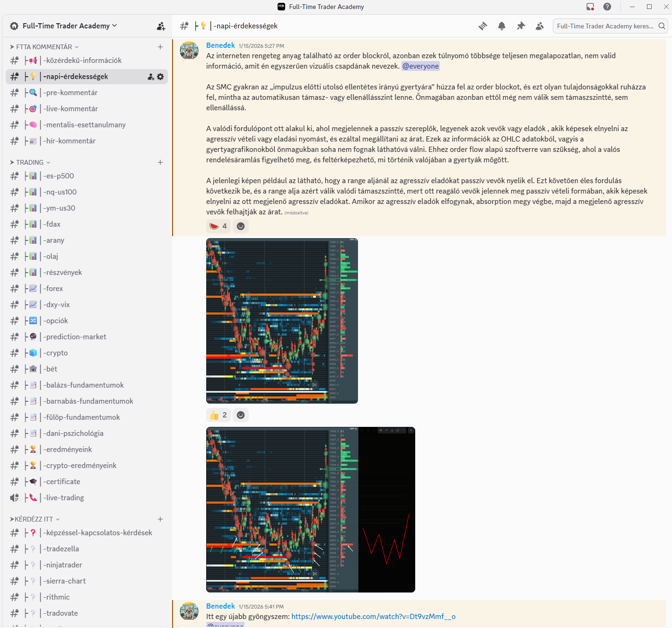Open the Threads icon in channel header
672x628 pixels.
pyautogui.click(x=483, y=26)
